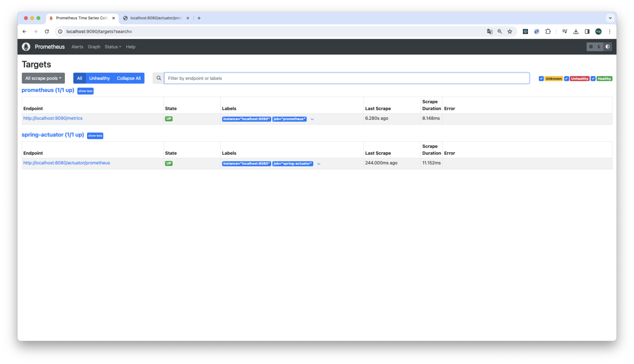This screenshot has height=364, width=634.
Task: Click the 6.280s ago last scrape value
Action: pos(376,118)
